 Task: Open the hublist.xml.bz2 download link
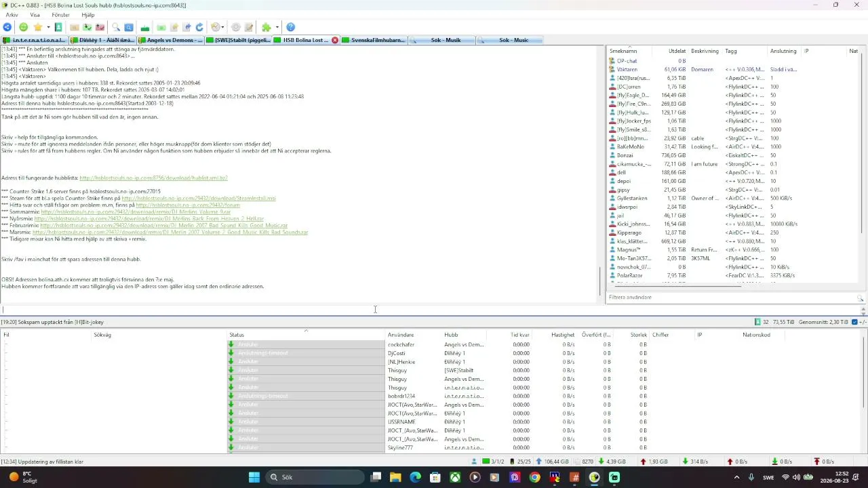(x=153, y=178)
